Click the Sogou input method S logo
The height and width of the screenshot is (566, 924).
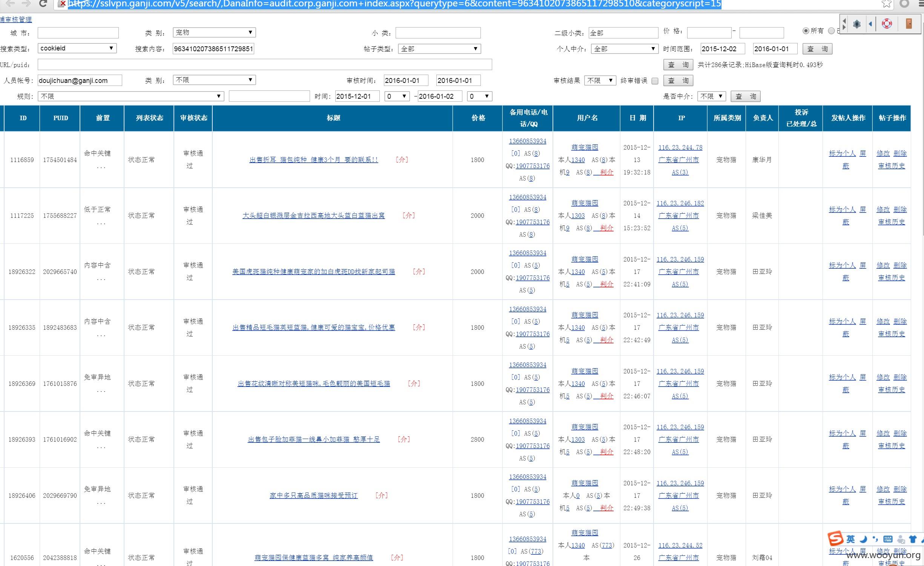pos(835,538)
